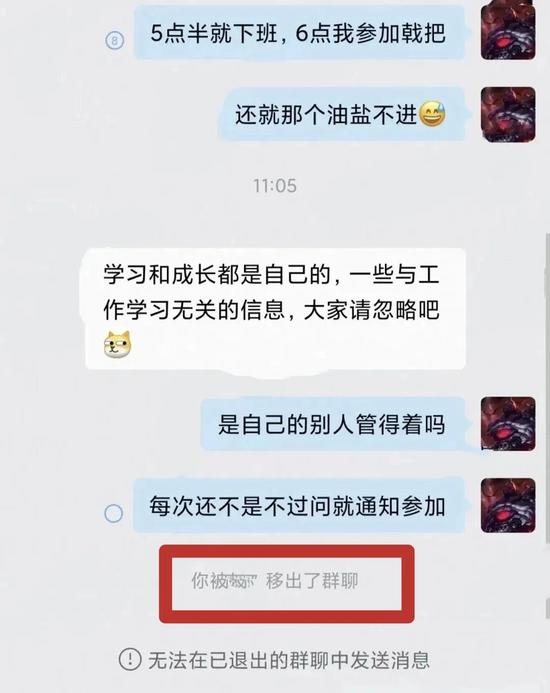550x693 pixels.
Task: Tap avatar next to '还就那个油盐不进' message
Action: click(x=508, y=114)
